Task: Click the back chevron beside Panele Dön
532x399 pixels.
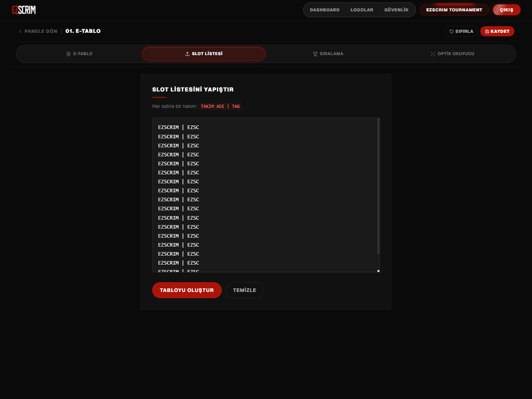Action: coord(20,31)
